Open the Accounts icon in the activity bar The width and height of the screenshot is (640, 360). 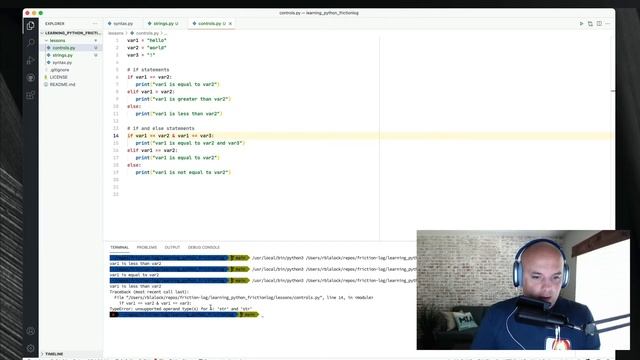(x=30, y=331)
